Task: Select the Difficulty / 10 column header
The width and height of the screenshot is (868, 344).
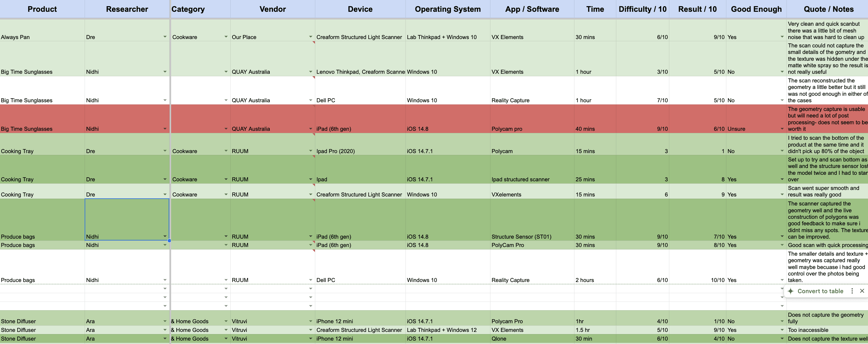Action: click(x=643, y=9)
